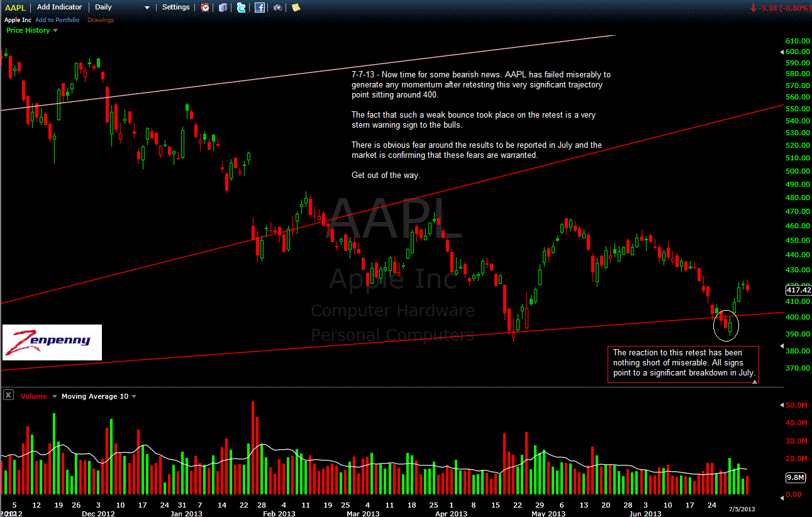This screenshot has width=812, height=517.
Task: Click the Moving Average 10 label
Action: click(94, 396)
